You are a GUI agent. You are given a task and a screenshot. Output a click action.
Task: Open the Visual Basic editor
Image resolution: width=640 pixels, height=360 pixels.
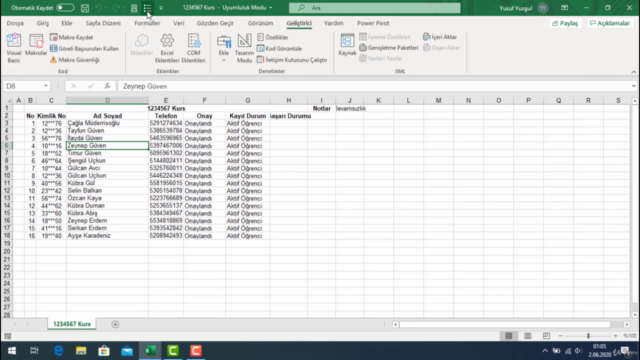13,48
